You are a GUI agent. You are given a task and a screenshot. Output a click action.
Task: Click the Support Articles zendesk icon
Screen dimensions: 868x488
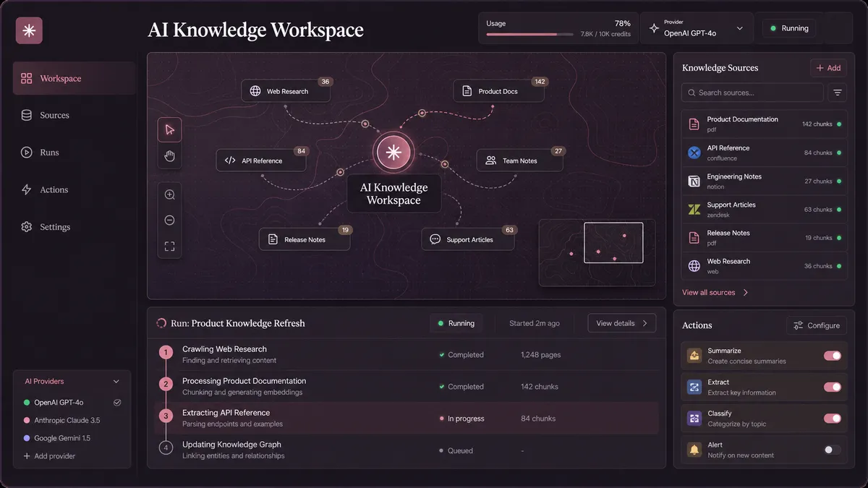[x=694, y=209]
